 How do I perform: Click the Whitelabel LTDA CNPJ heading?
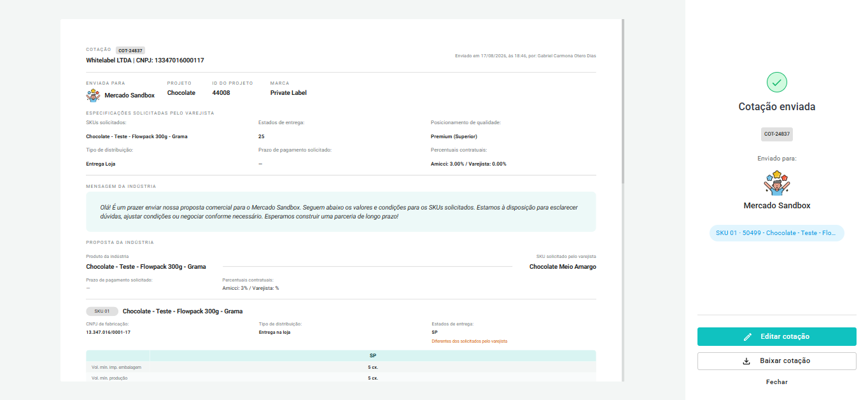click(145, 61)
